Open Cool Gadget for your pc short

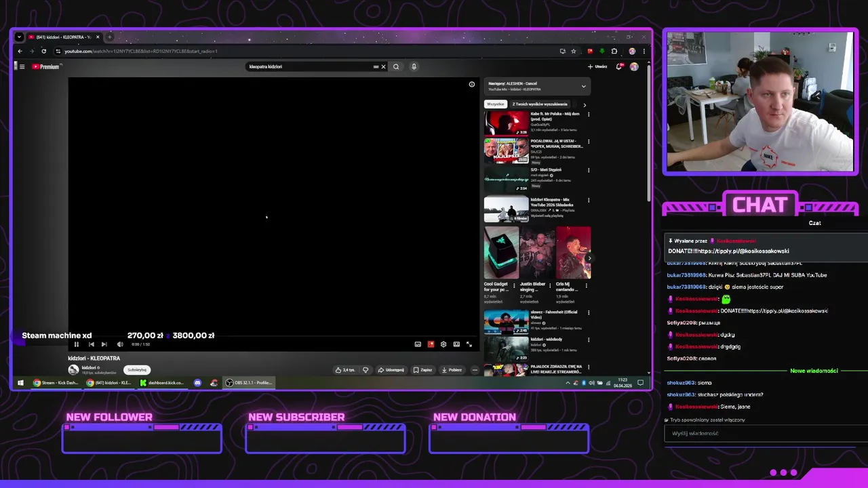tap(501, 253)
